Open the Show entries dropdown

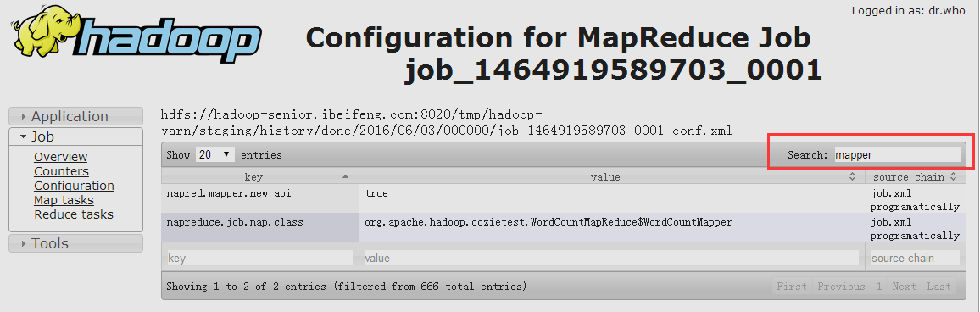215,154
